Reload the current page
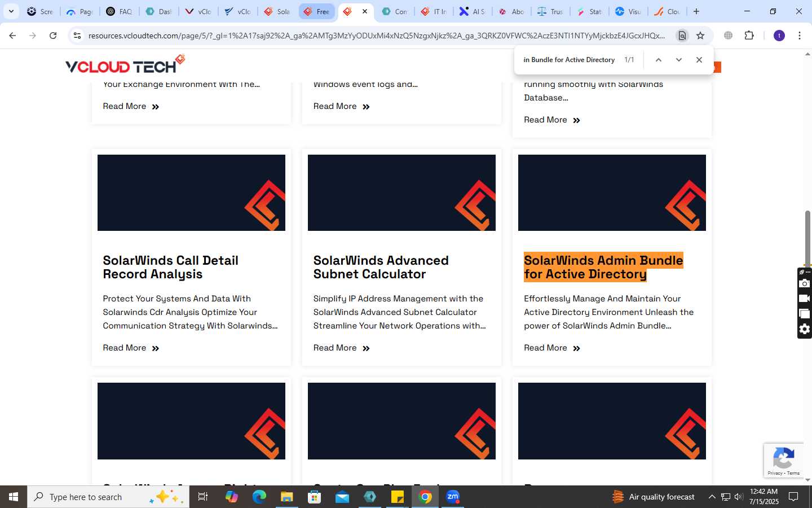This screenshot has width=812, height=508. point(53,36)
